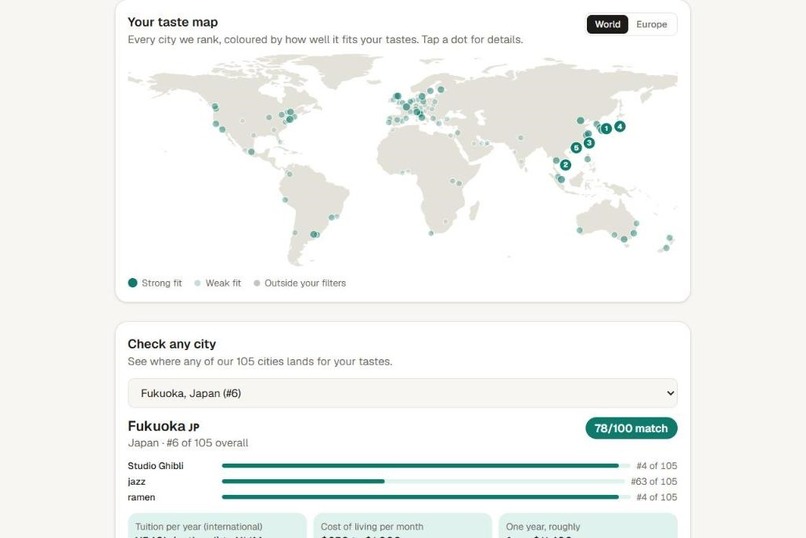Click the jazz score bar
Viewport: 806px width, 538px height.
[x=423, y=481]
